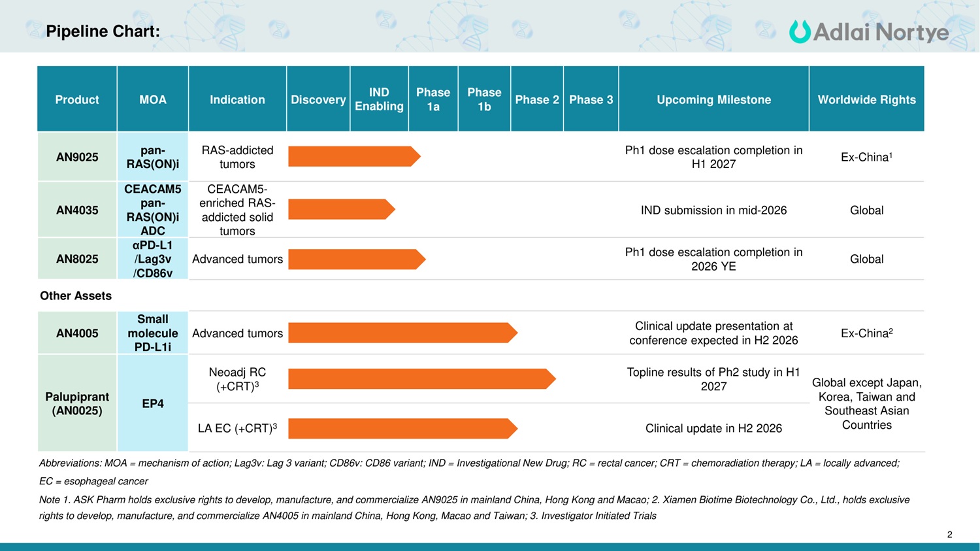980x551 pixels.
Task: Click the Ex-China rights cell for AN4005
Action: coord(866,333)
